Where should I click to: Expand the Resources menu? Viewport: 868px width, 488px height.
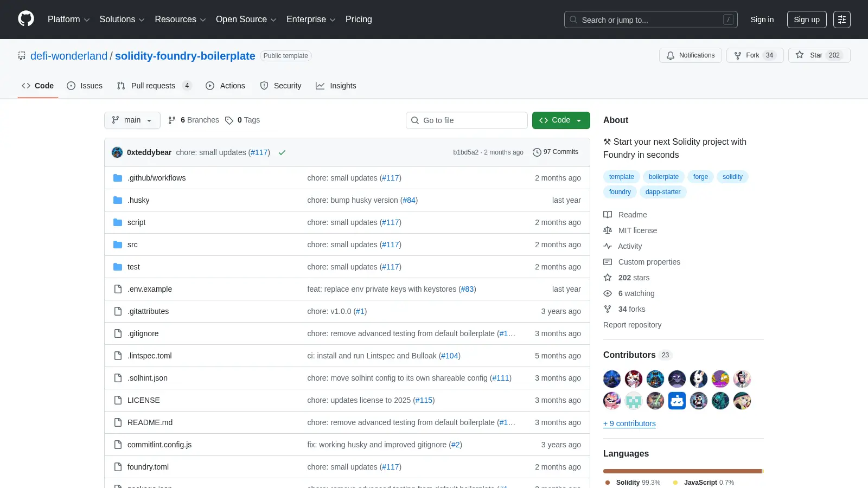click(180, 20)
